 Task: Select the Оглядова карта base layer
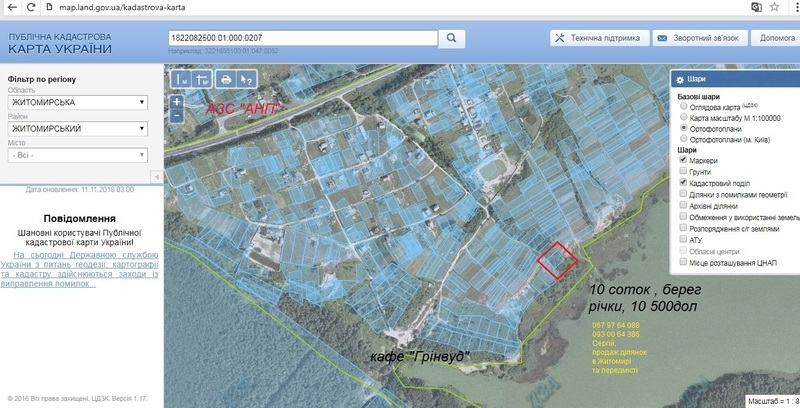click(x=683, y=106)
